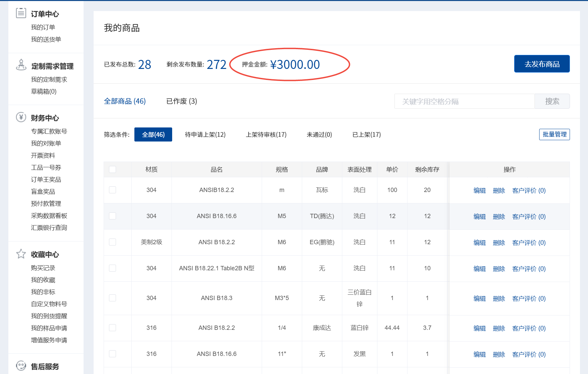
Task: Click the 售后服务 face icon
Action: point(21,366)
